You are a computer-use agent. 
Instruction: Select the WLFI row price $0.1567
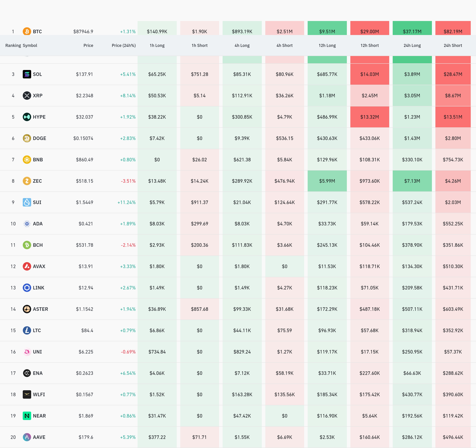(84, 394)
